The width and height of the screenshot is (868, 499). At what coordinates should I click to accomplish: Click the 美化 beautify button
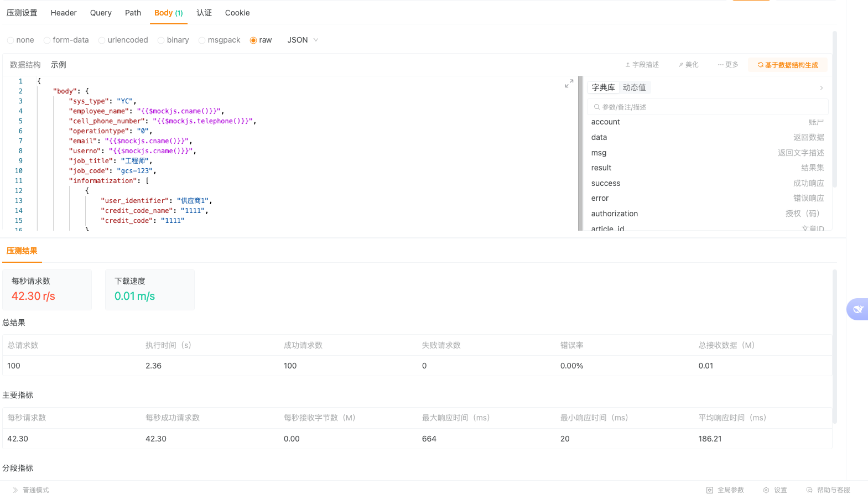tap(688, 65)
